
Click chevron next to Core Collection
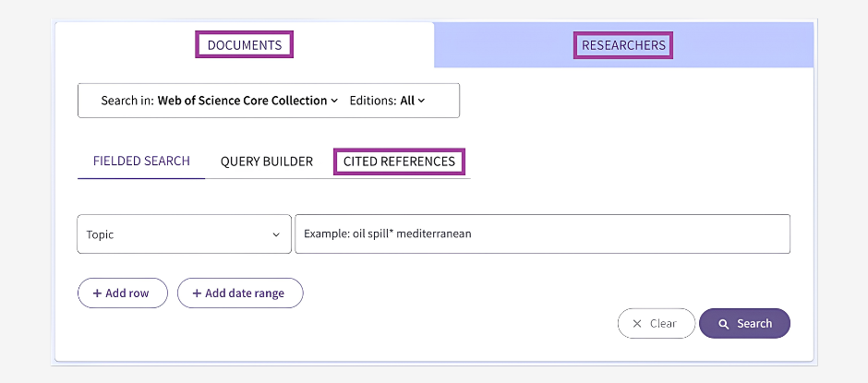tap(333, 101)
